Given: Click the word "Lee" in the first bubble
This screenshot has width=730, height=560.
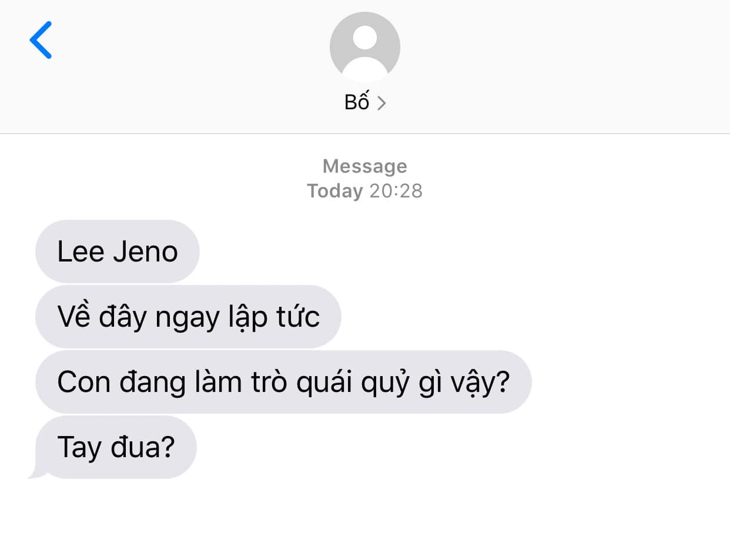Looking at the screenshot, I should click(x=81, y=252).
